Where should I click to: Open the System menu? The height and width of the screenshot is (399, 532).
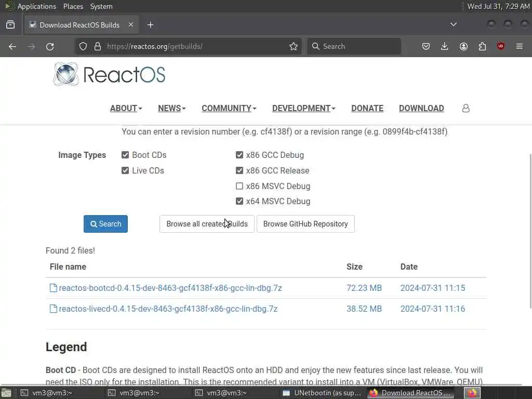click(101, 6)
